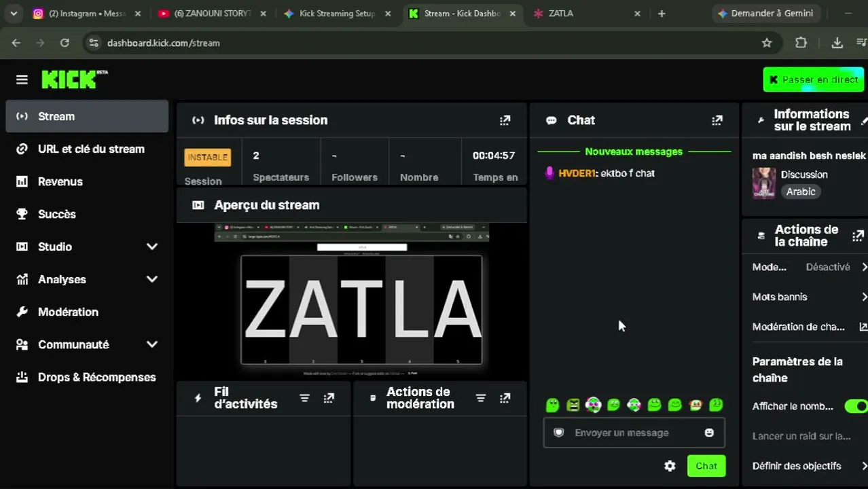Switch to the ZANOUNI STORY YouTube tab
The image size is (868, 489).
coord(212,13)
